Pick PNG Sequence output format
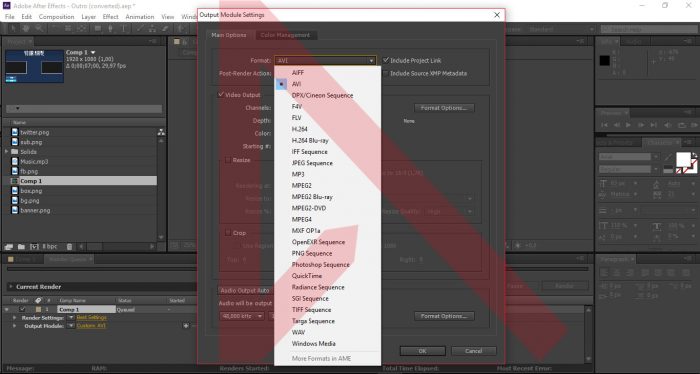The width and height of the screenshot is (700, 374). click(312, 253)
